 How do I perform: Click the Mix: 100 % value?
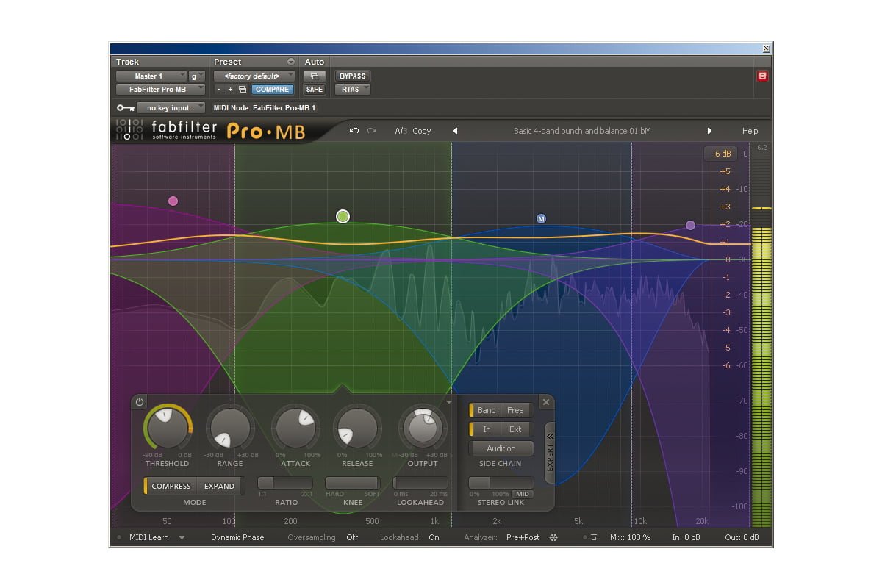630,537
